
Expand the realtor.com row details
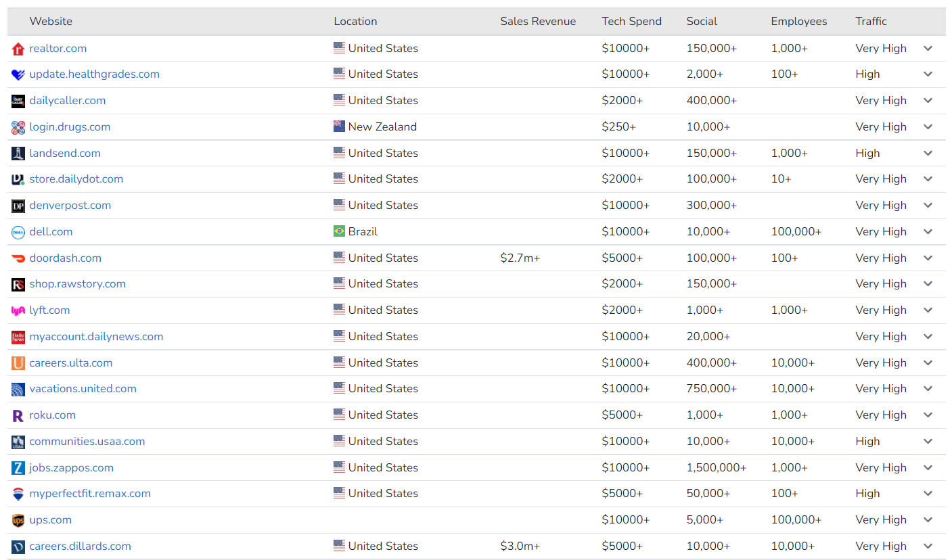(x=928, y=49)
